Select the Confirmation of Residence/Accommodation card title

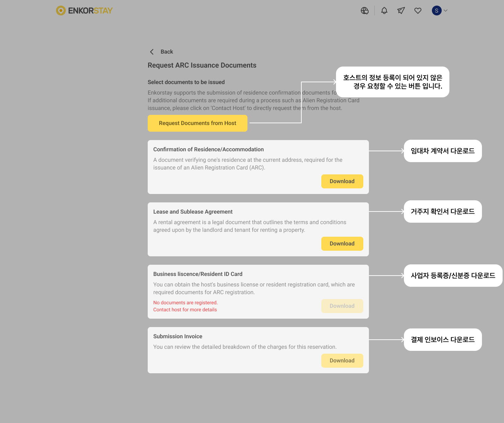[x=209, y=150]
